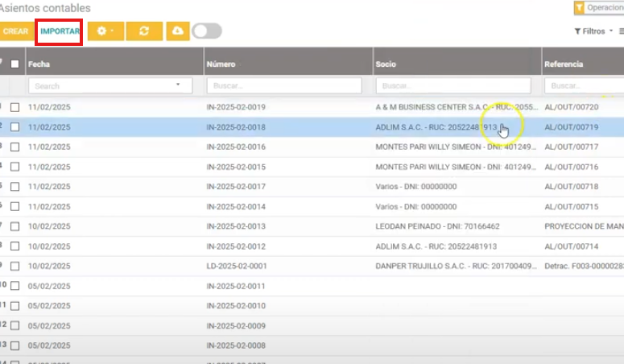Check the row for IN-2025-02-0019
Viewport: 624px width, 364px height.
click(14, 107)
